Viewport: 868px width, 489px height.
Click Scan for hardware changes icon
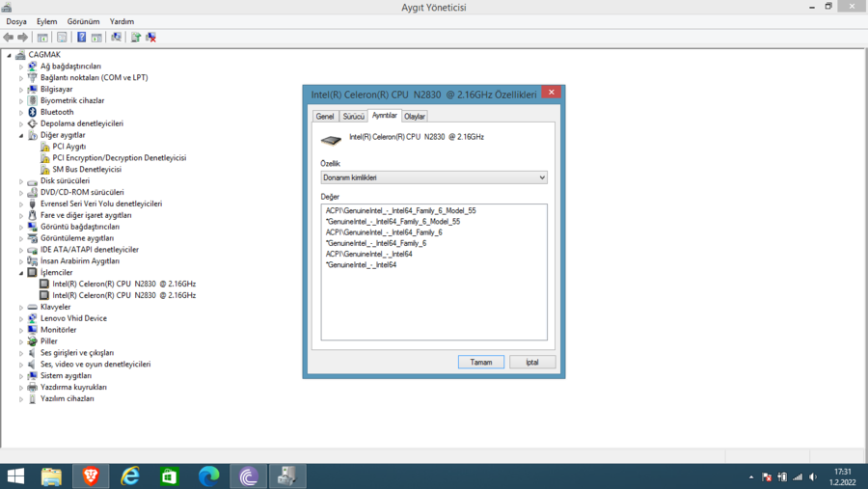(x=117, y=37)
